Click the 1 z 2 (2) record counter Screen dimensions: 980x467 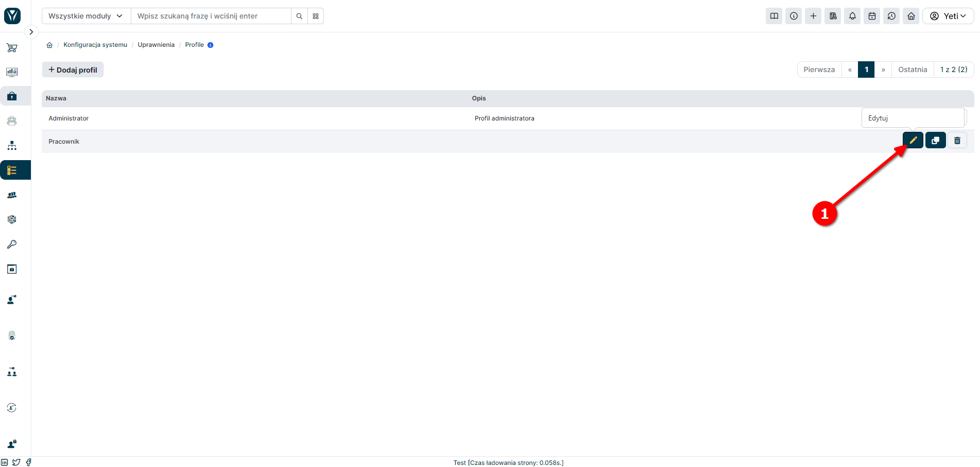pyautogui.click(x=954, y=70)
